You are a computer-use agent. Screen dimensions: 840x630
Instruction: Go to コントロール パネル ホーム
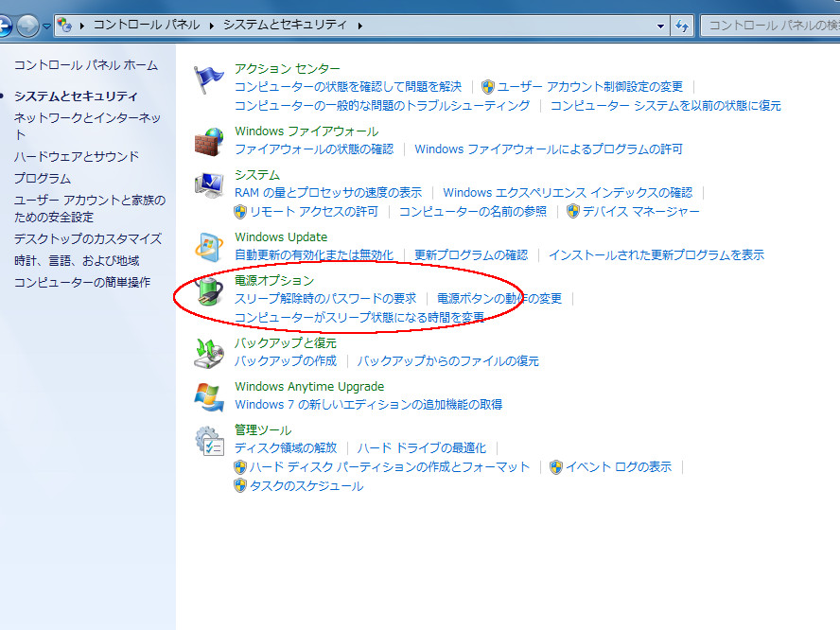[85, 65]
